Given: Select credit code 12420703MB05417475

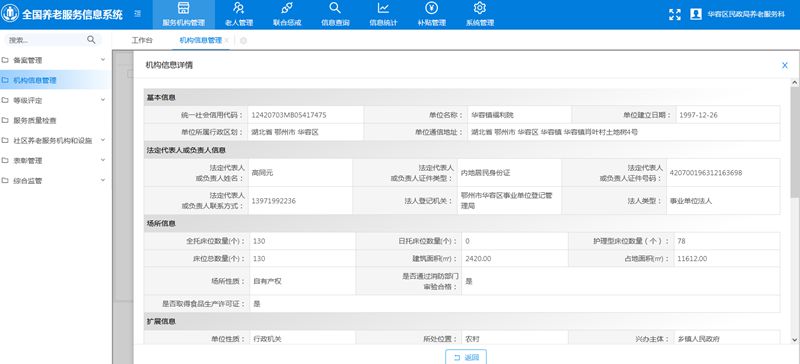Looking at the screenshot, I should pos(289,115).
